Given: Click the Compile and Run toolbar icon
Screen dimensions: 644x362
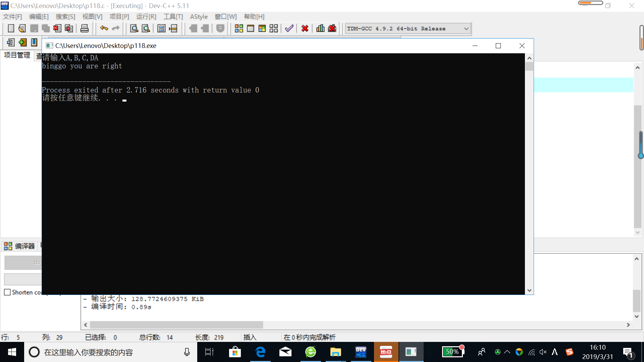Looking at the screenshot, I should coord(262,28).
